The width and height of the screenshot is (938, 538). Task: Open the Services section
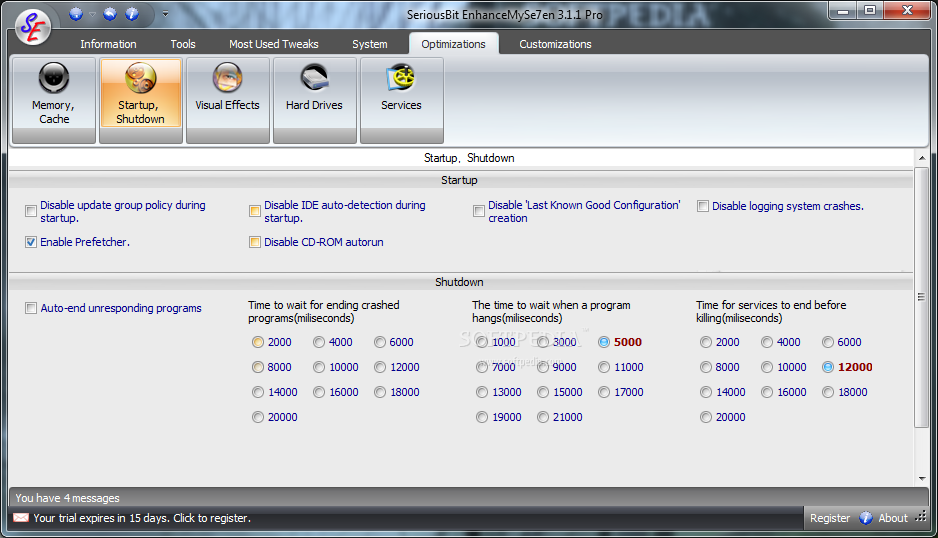pos(401,101)
